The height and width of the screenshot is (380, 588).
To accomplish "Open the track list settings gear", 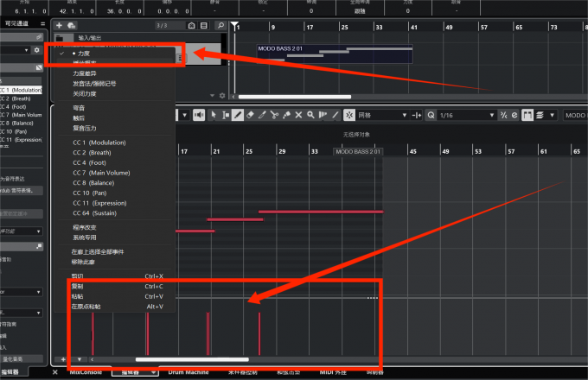I will coord(222,96).
